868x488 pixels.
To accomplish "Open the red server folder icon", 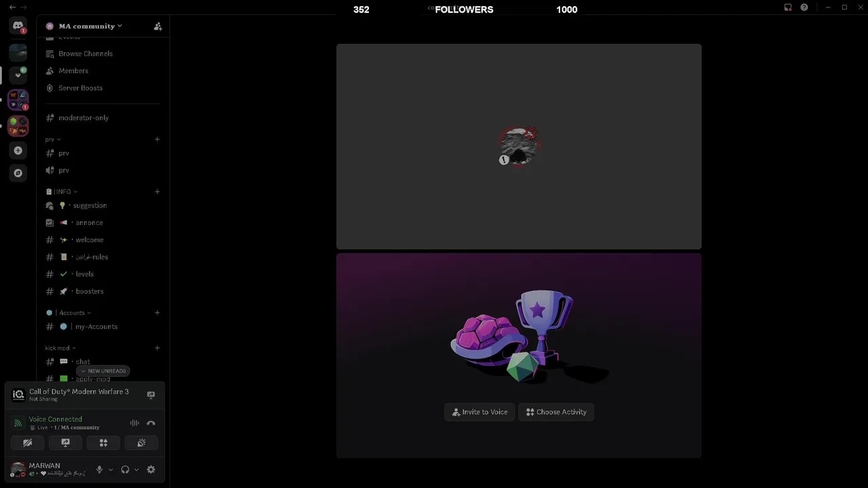I will click(18, 125).
